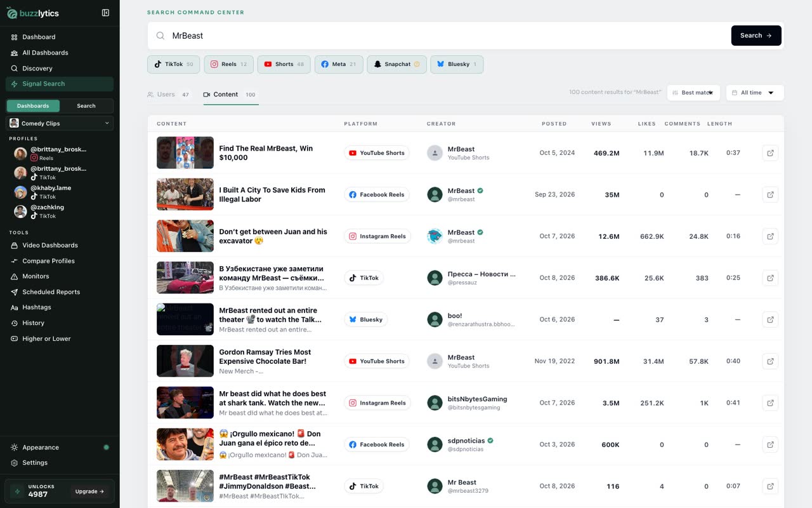Collapse the sidebar with the panel icon

[x=105, y=13]
